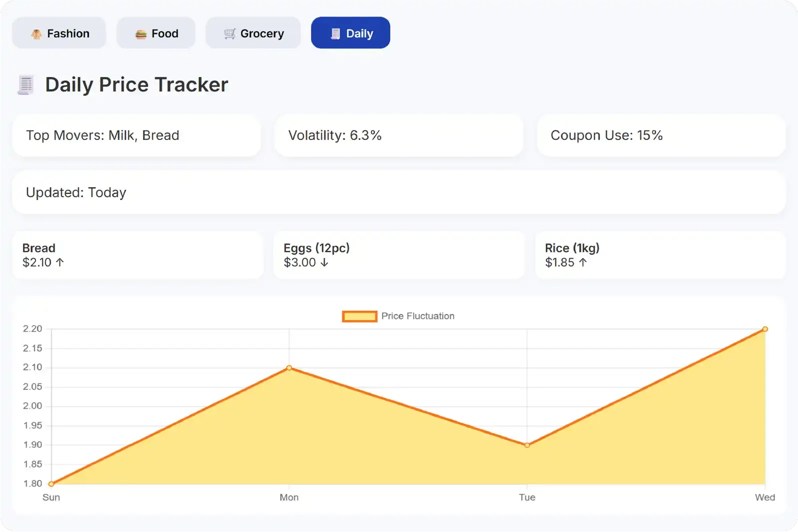The image size is (798, 532).
Task: Click the Wednesday data point on chart
Action: tap(765, 329)
